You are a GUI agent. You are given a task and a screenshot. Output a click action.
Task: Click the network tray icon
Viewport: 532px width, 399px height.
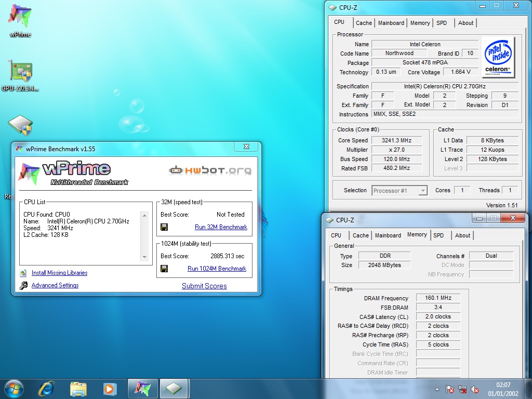pos(462,389)
